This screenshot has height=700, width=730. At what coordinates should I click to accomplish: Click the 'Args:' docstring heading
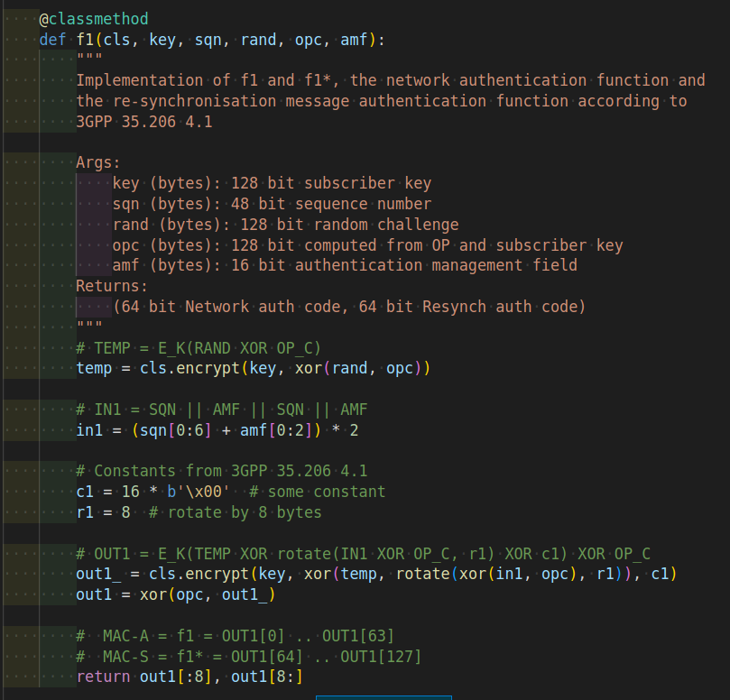[x=98, y=162]
